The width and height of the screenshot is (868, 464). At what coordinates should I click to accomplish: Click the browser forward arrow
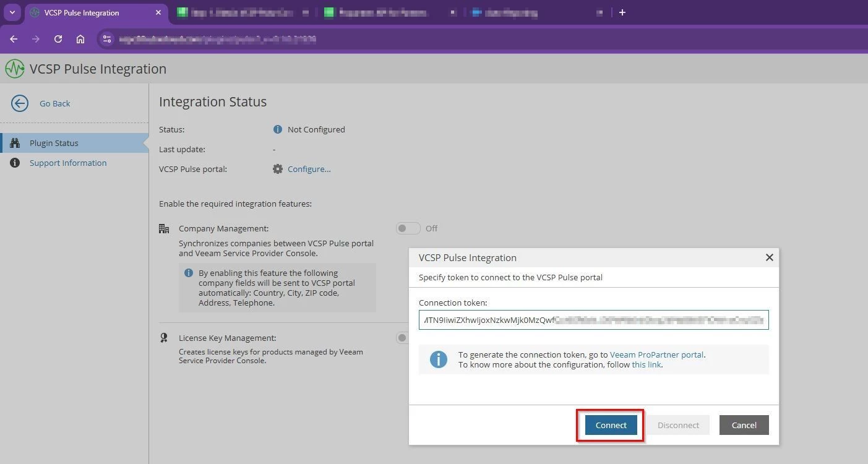click(x=36, y=39)
